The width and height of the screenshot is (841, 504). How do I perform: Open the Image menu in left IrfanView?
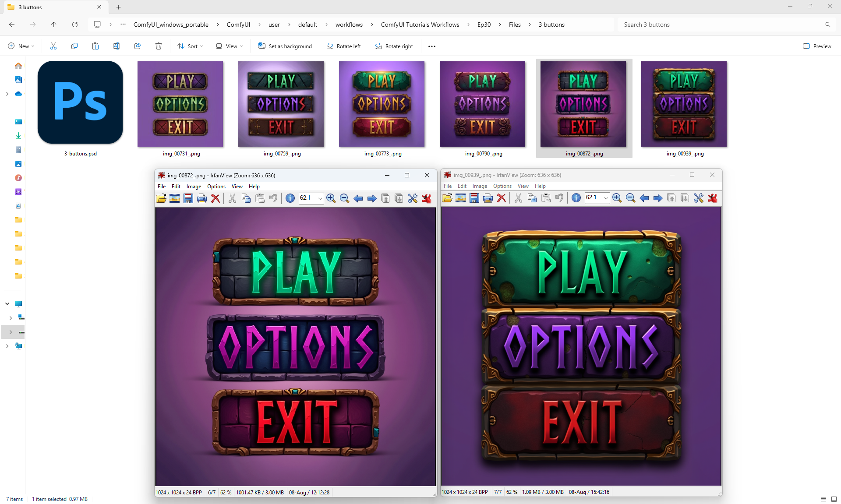coord(194,187)
